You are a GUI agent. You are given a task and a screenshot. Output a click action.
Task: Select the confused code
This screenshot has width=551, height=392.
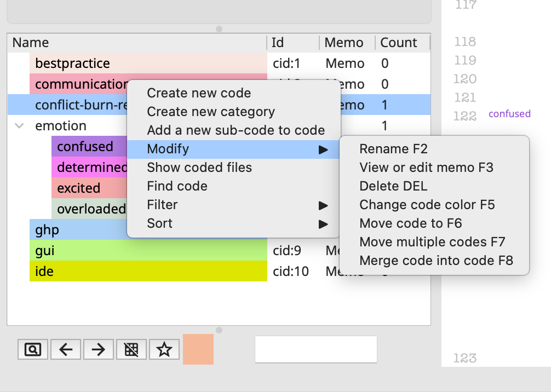[89, 147]
